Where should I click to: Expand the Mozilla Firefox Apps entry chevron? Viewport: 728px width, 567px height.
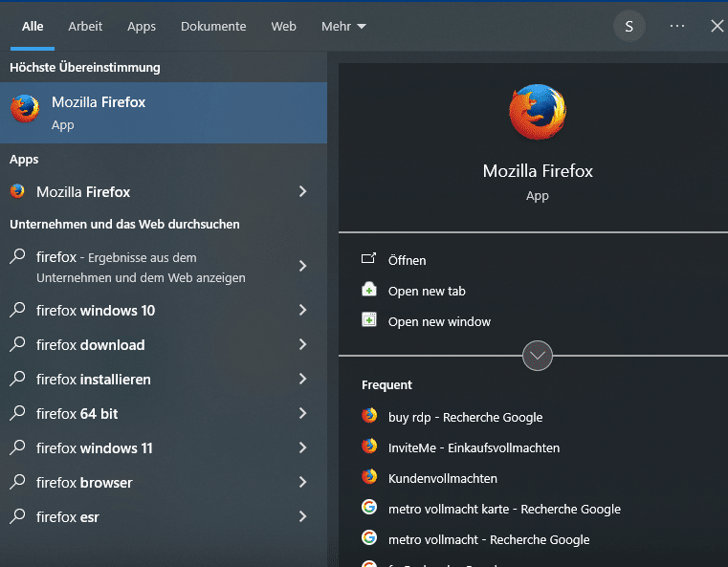click(302, 191)
